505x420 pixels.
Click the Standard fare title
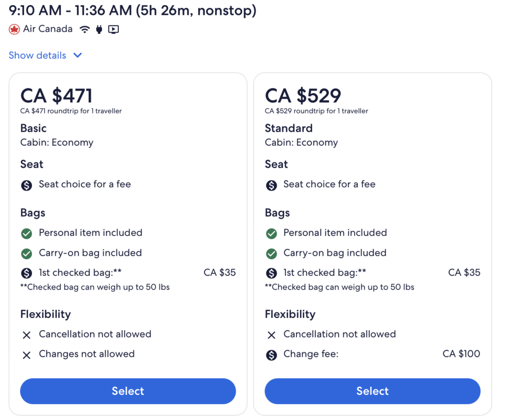click(289, 128)
